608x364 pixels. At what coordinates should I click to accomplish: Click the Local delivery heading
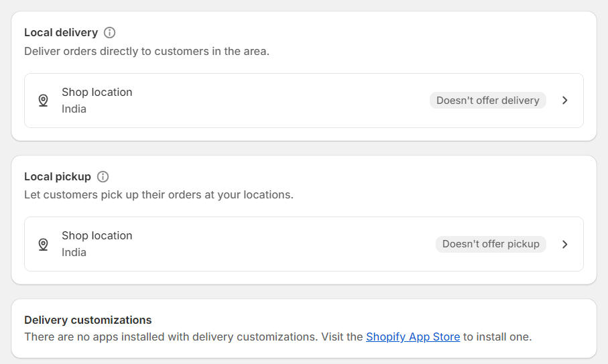[61, 32]
